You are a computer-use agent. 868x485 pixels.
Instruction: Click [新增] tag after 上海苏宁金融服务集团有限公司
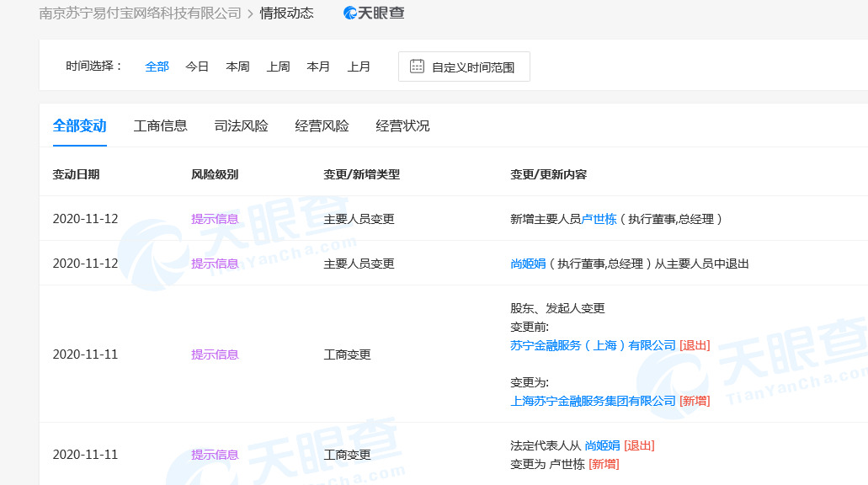695,401
